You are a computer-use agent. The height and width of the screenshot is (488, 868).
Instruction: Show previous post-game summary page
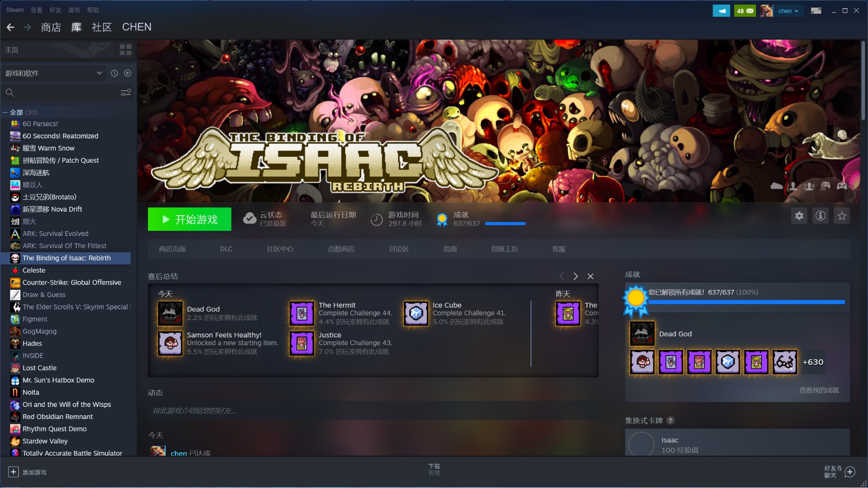[562, 276]
